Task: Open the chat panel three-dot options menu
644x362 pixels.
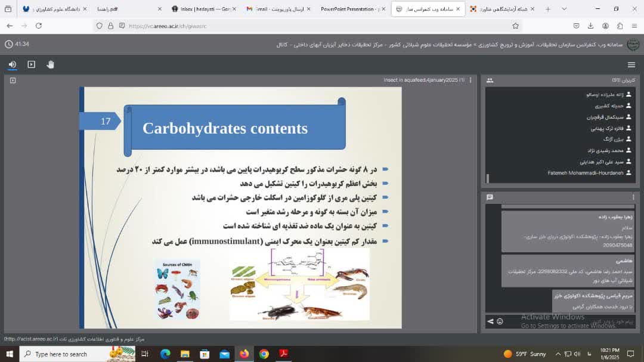Action: coord(633,197)
